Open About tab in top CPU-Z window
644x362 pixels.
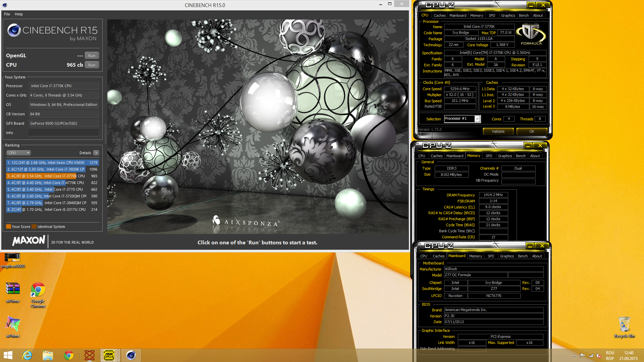click(x=538, y=15)
